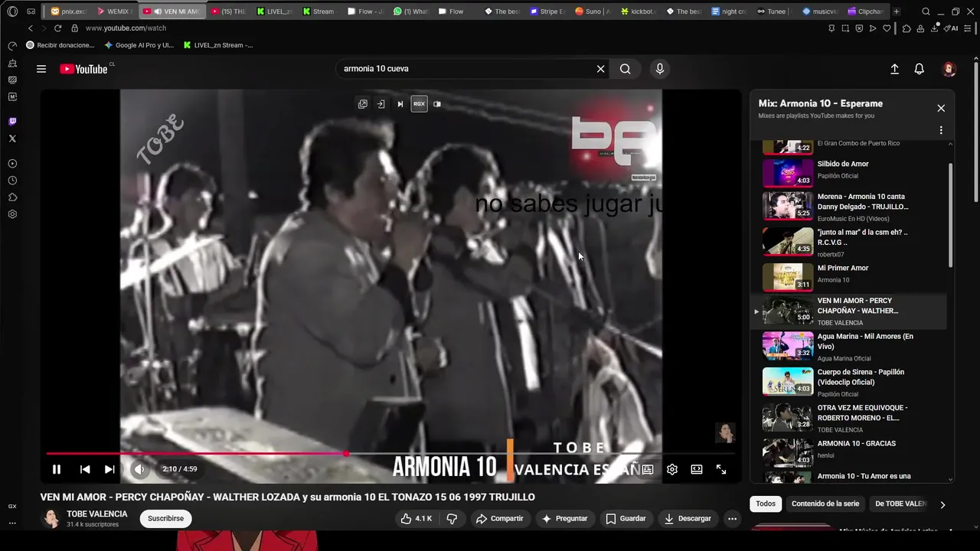Viewport: 980px width, 551px height.
Task: Open the YouTube create upload icon
Action: (894, 69)
